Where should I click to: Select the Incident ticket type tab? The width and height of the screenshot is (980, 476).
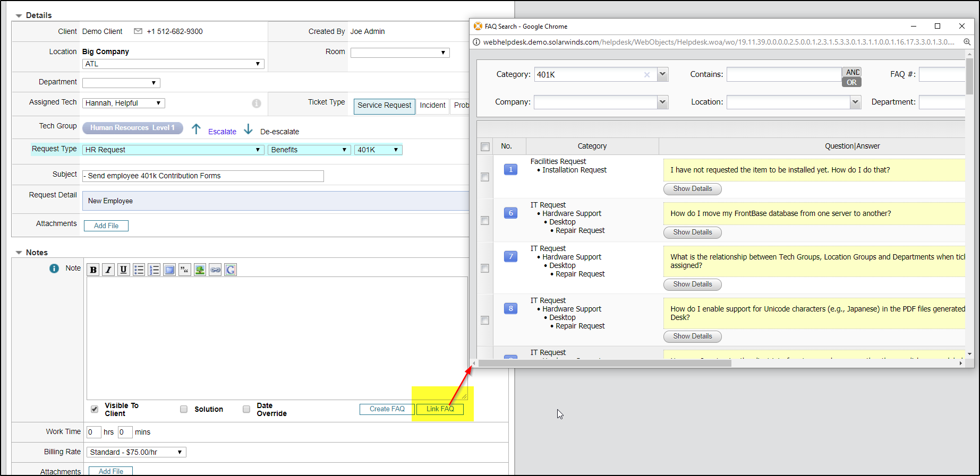tap(433, 106)
